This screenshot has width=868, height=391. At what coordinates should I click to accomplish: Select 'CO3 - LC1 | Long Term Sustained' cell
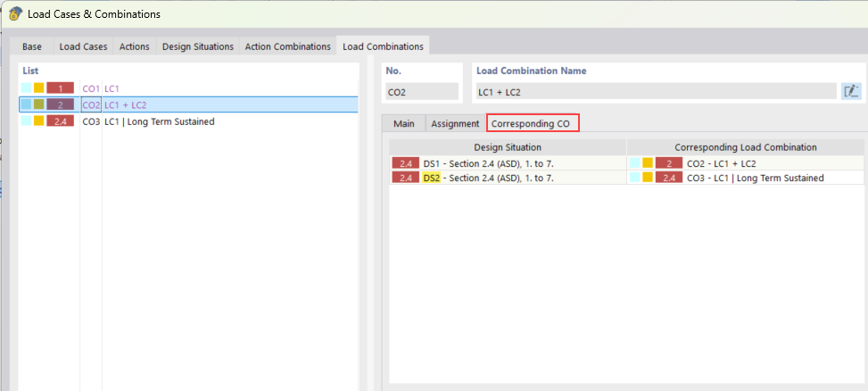746,178
